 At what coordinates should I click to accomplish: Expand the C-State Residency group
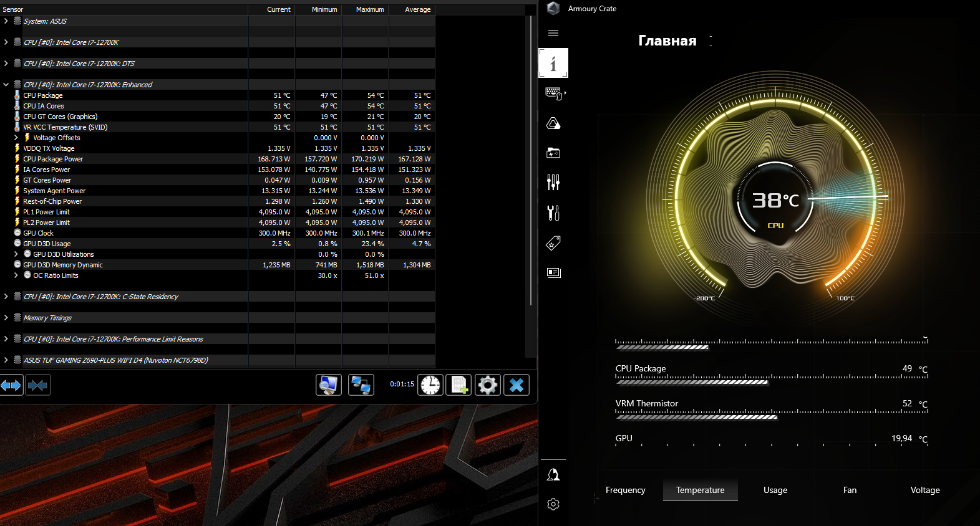6,297
